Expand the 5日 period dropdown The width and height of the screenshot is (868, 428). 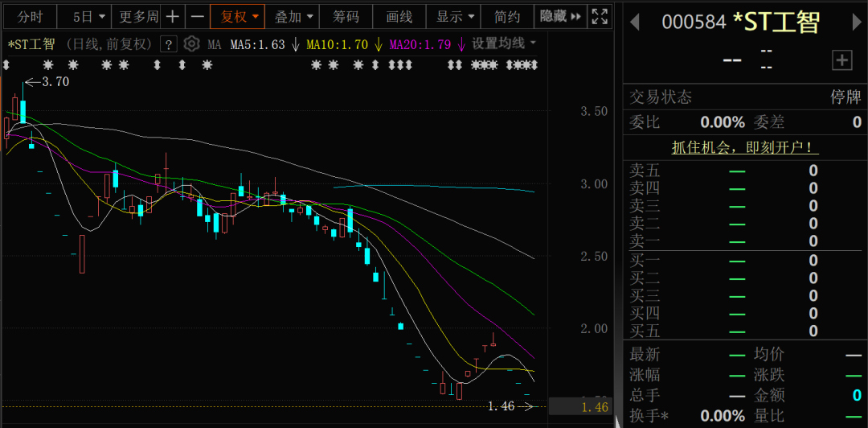click(88, 16)
